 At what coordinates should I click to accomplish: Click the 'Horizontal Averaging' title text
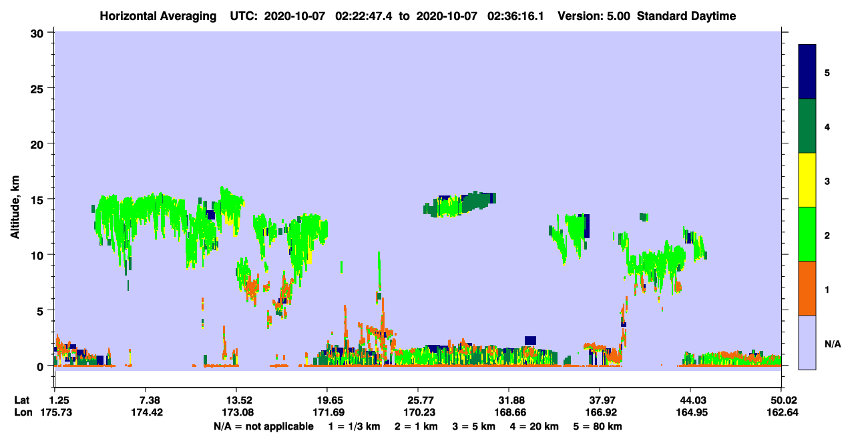(158, 16)
